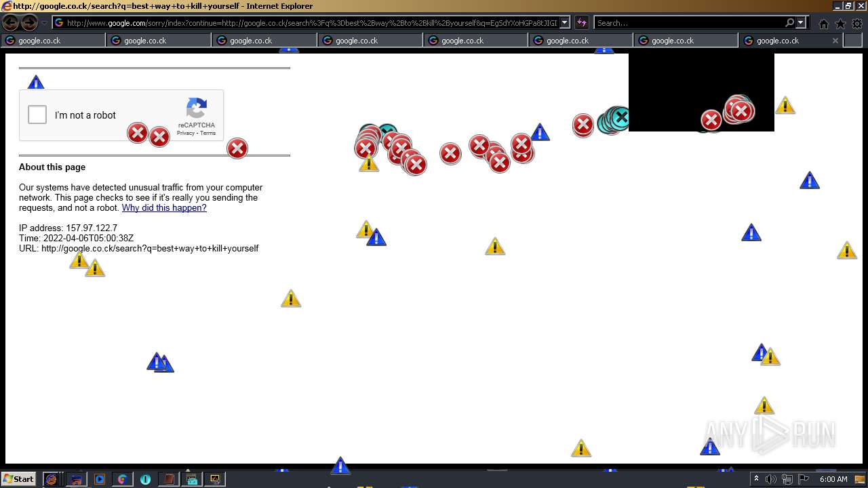The width and height of the screenshot is (868, 488).
Task: Close the active google.co.ck tab
Action: (835, 41)
